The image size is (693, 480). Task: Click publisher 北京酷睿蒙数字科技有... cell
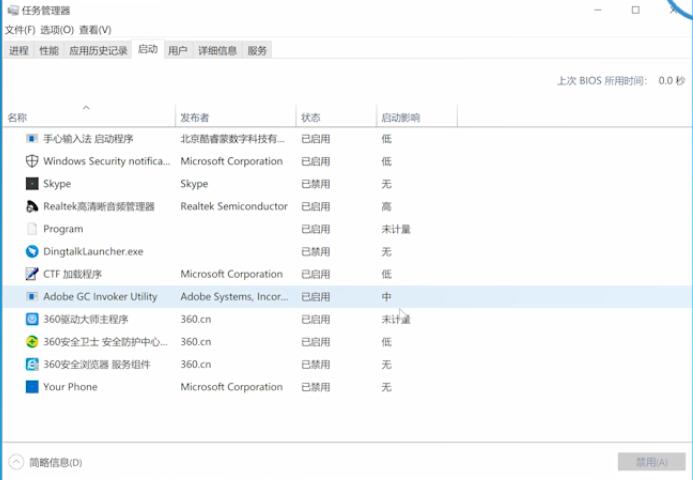coord(232,139)
